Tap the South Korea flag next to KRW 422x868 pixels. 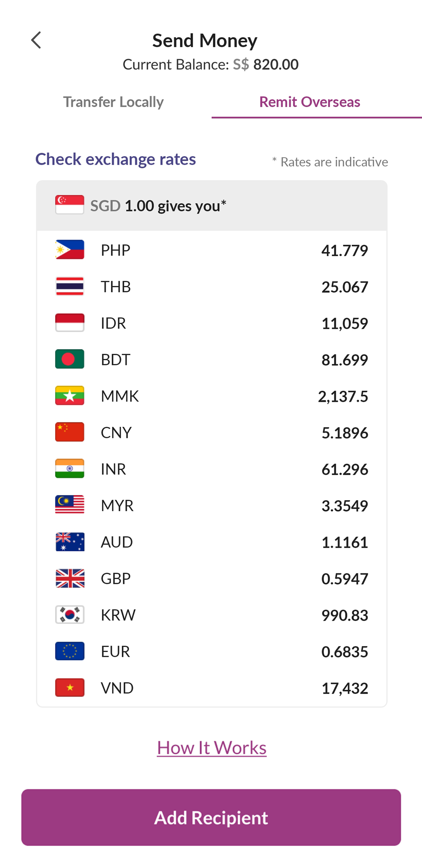70,615
